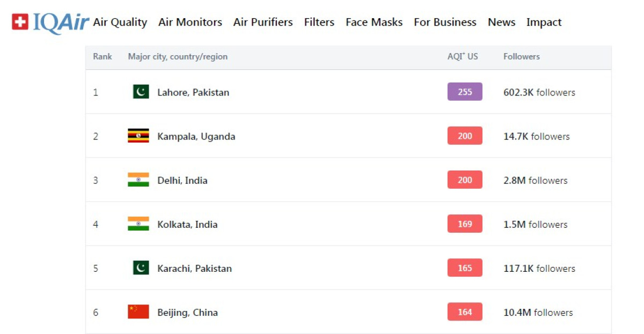Click the India flag beside Delhi
This screenshot has height=334, width=644.
click(x=138, y=180)
